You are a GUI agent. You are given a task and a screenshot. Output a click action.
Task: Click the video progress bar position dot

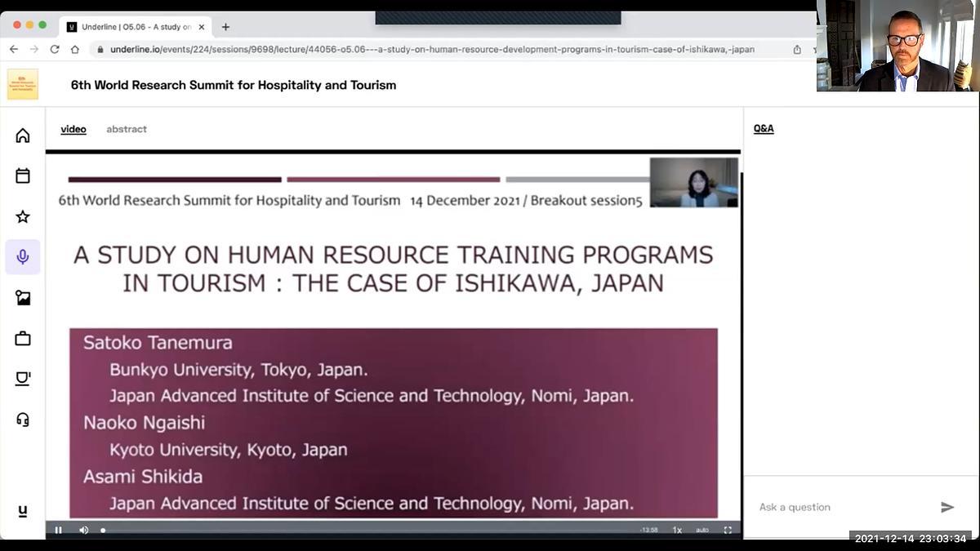(x=103, y=530)
